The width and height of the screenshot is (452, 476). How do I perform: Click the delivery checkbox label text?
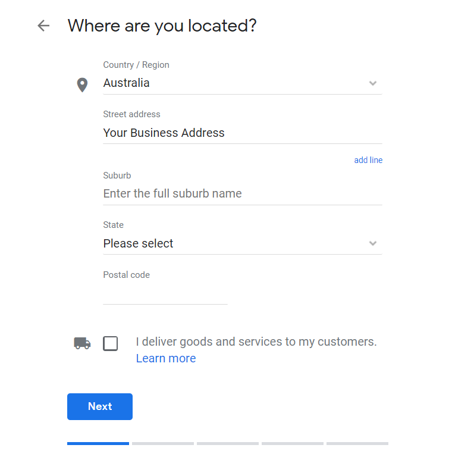point(256,342)
